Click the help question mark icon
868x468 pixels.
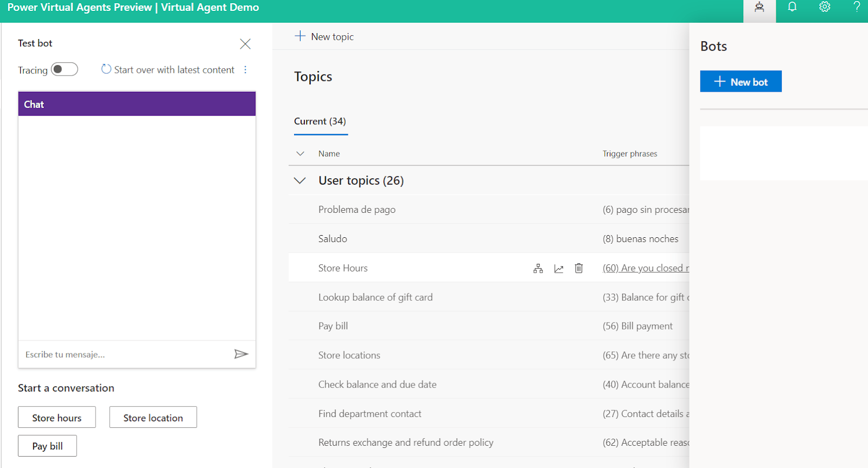pyautogui.click(x=857, y=7)
